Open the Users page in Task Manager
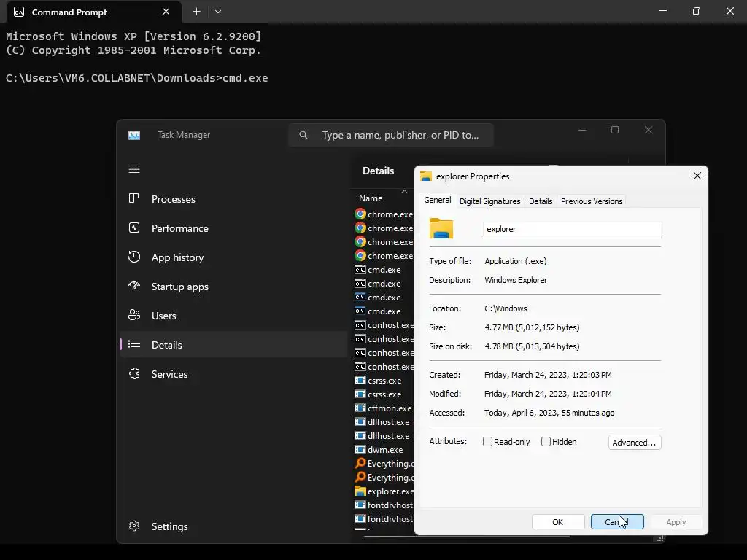 point(233,316)
